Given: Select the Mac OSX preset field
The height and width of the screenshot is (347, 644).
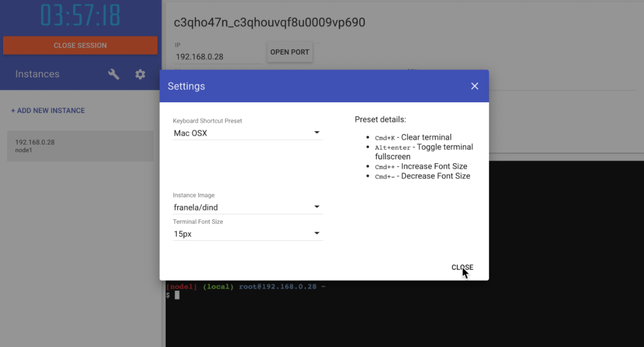Looking at the screenshot, I should click(248, 133).
